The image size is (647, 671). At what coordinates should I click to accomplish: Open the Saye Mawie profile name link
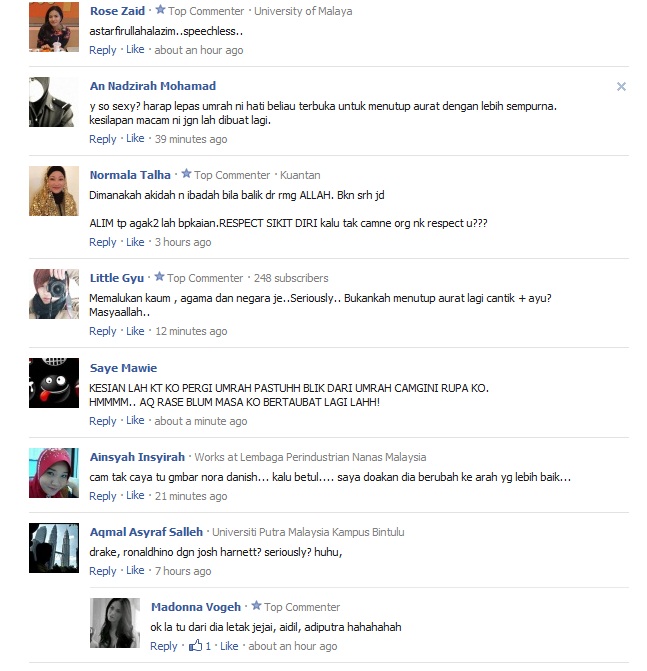[x=123, y=368]
